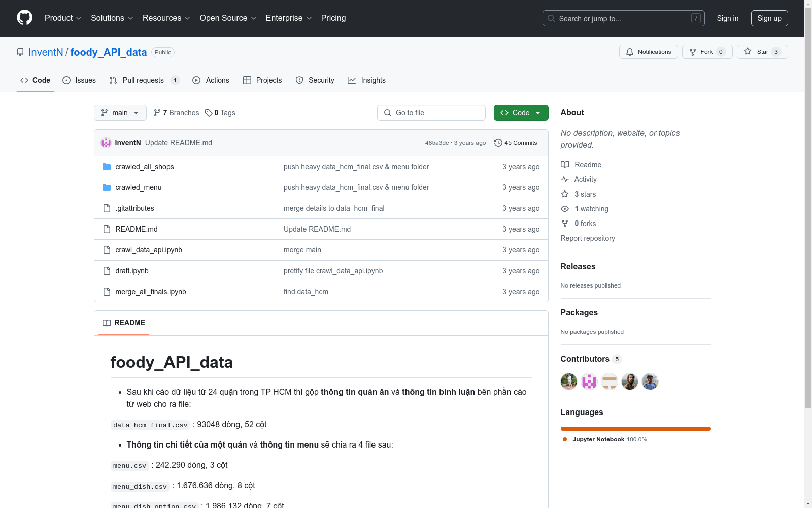Viewport: 812px width, 508px height.
Task: Open the 'find data_hcm' commit message
Action: click(306, 292)
